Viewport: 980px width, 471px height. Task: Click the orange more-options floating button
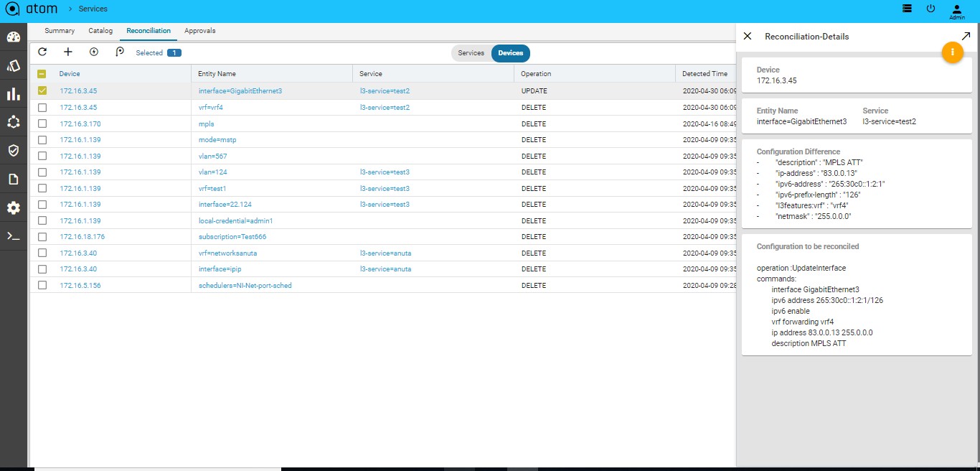point(952,52)
